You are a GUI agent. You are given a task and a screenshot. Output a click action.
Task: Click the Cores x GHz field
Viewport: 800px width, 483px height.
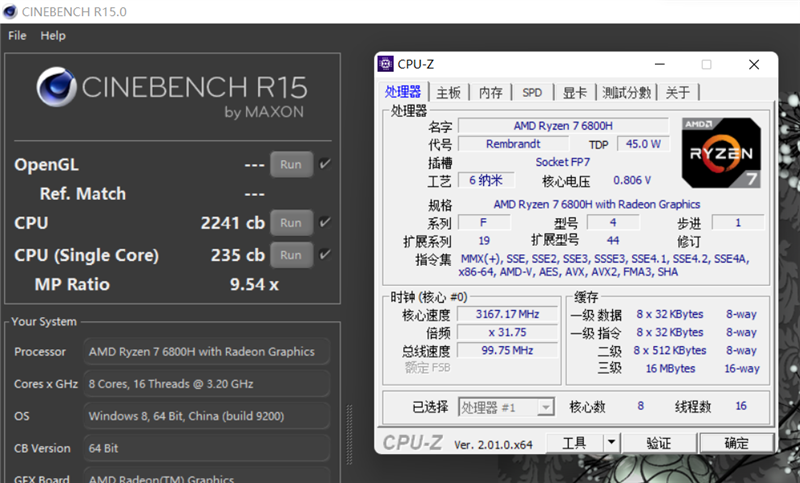[206, 384]
